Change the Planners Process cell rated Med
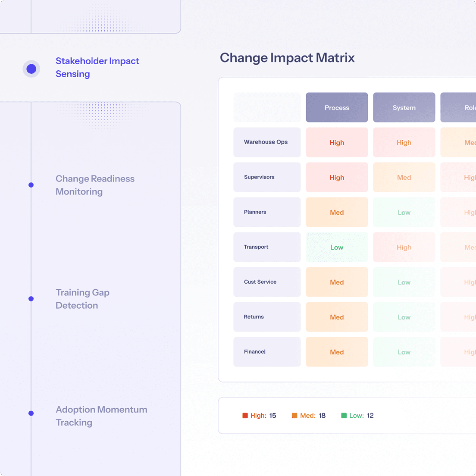 [x=337, y=212]
